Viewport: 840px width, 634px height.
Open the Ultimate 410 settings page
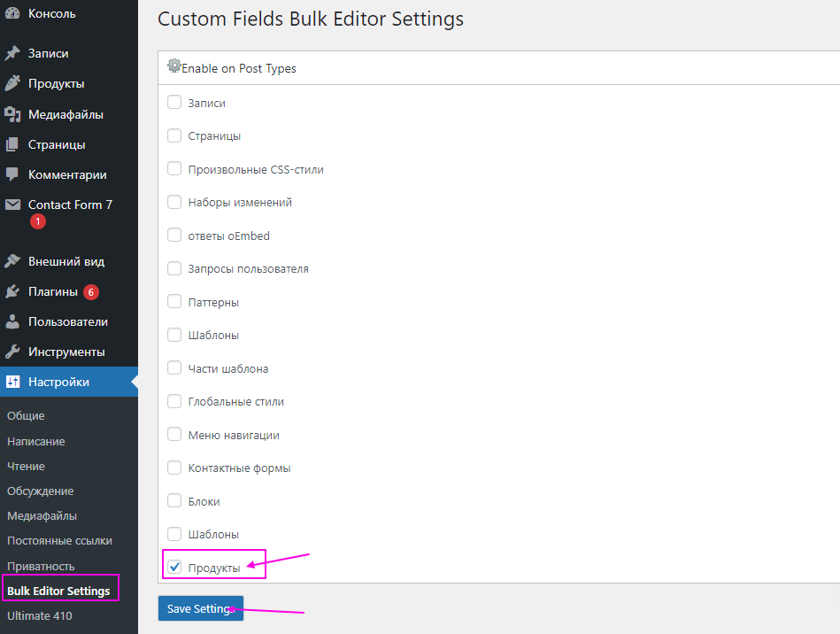40,615
